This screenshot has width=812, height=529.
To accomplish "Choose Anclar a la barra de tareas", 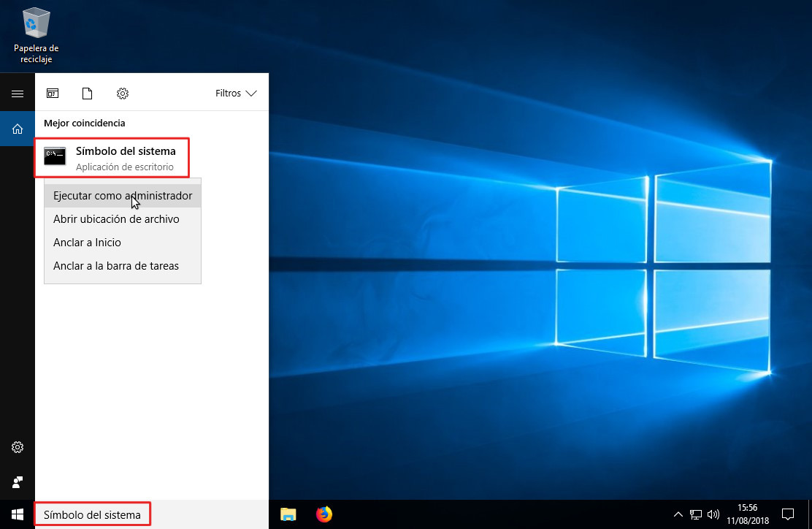I will click(116, 266).
